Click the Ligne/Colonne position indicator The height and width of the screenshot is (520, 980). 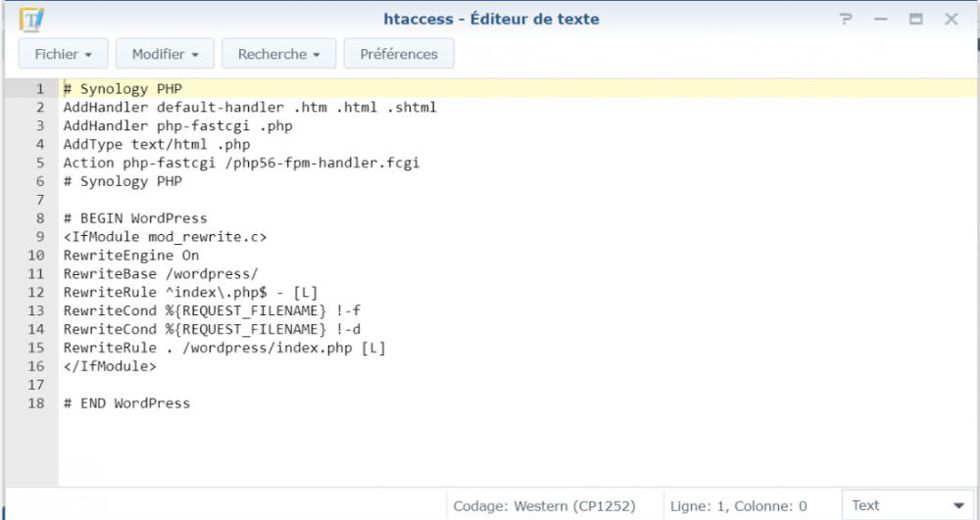tap(738, 506)
